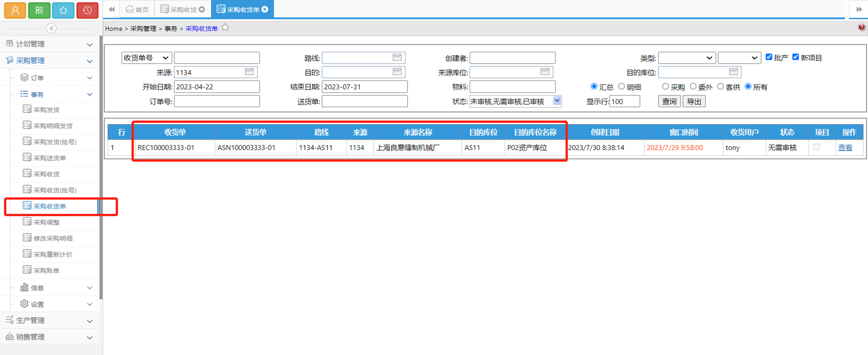Open the 来源库位 lookup icon
Image resolution: width=868 pixels, height=355 pixels.
[545, 72]
